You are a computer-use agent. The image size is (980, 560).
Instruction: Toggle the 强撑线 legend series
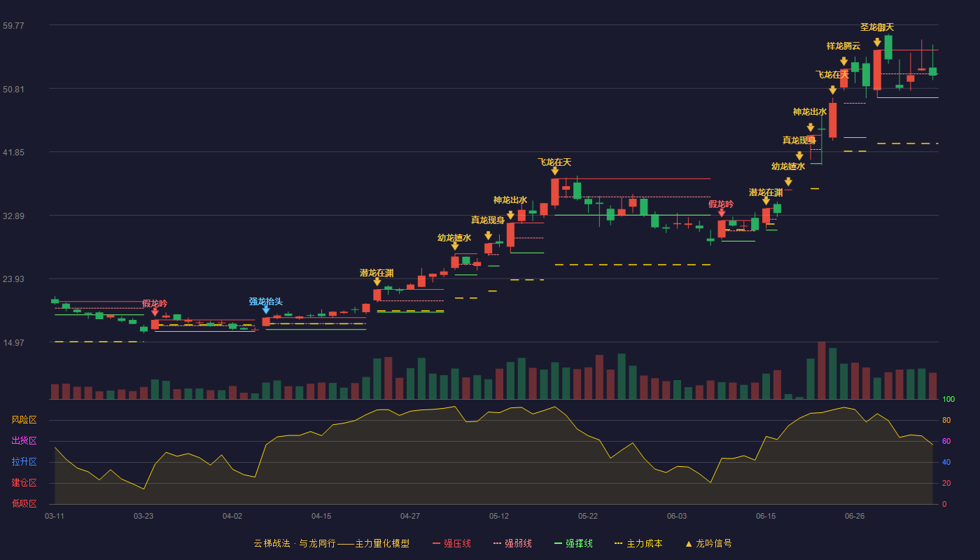[x=573, y=543]
